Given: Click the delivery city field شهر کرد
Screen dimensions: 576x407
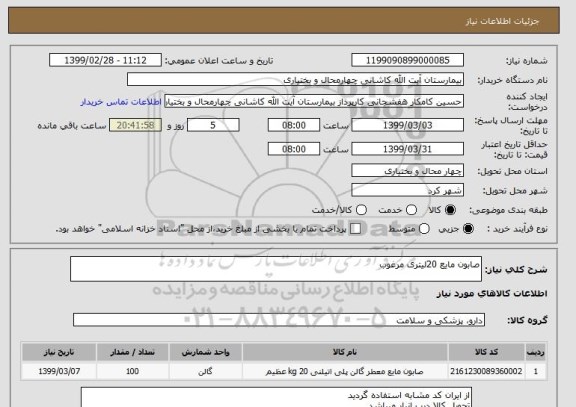Looking at the screenshot, I should point(407,190).
